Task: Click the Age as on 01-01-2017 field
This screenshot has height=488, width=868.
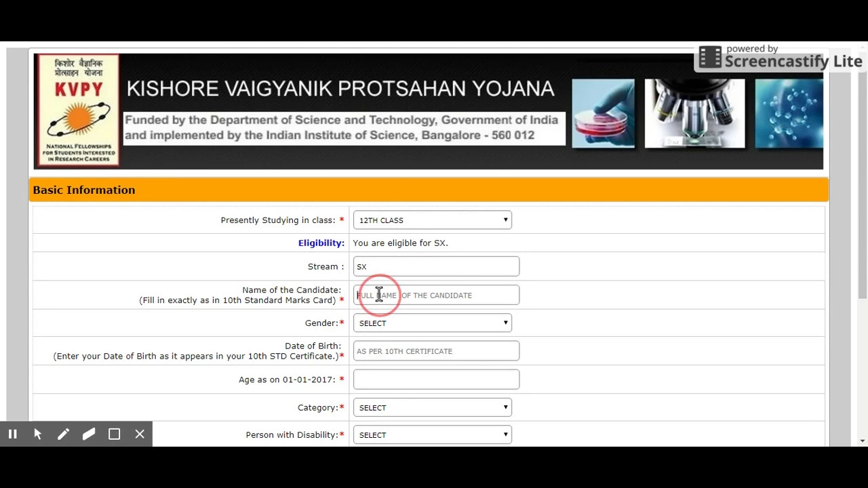Action: tap(436, 380)
